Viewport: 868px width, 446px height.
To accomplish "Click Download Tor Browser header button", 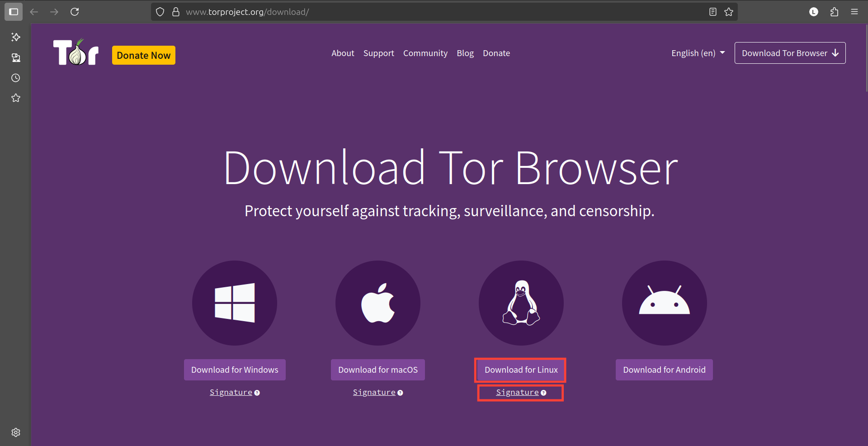I will 790,53.
